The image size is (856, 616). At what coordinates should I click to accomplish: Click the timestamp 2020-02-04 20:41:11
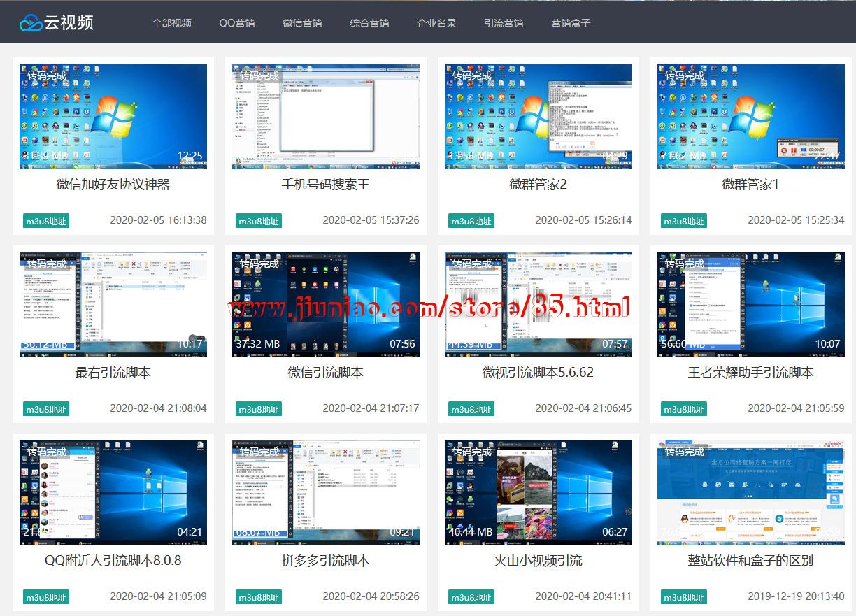583,596
